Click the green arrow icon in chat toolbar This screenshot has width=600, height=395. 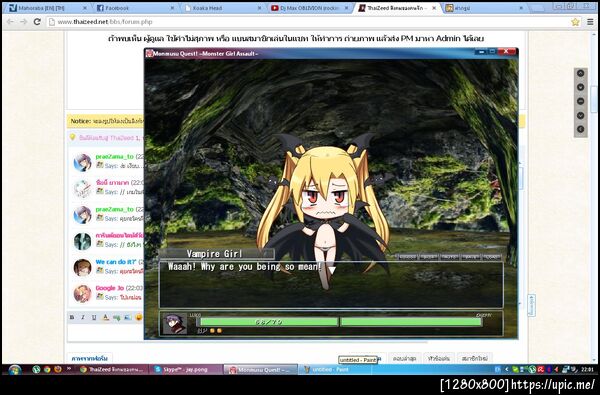(x=116, y=317)
